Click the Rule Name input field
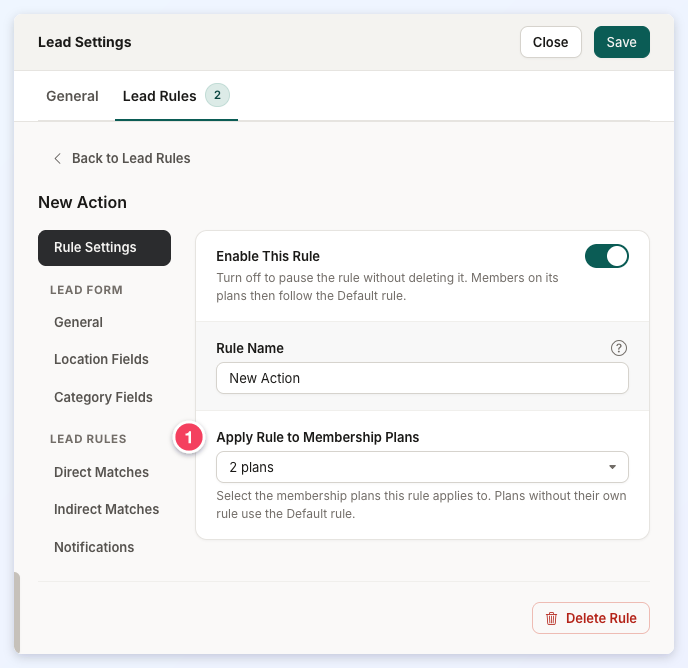The width and height of the screenshot is (688, 668). coord(422,378)
